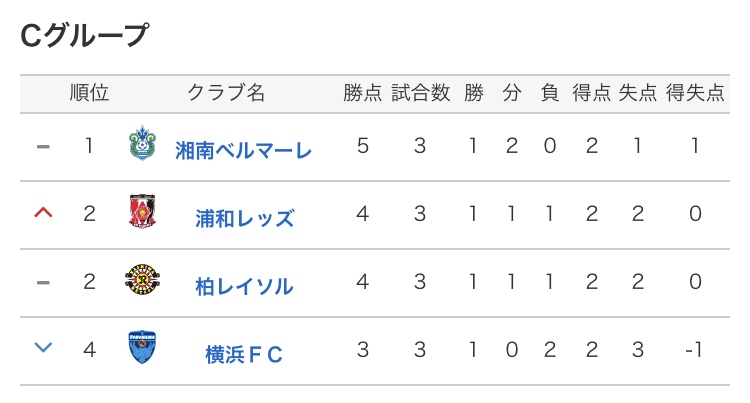Screen dimensions: 750x403
Task: Click the no-change dash beside 湘南ベルマーレ
Action: 42,146
